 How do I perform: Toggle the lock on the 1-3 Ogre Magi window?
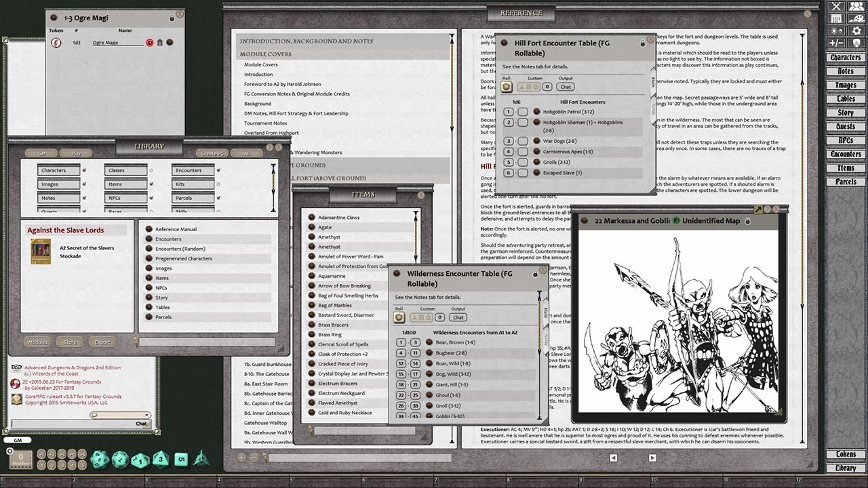[x=172, y=18]
